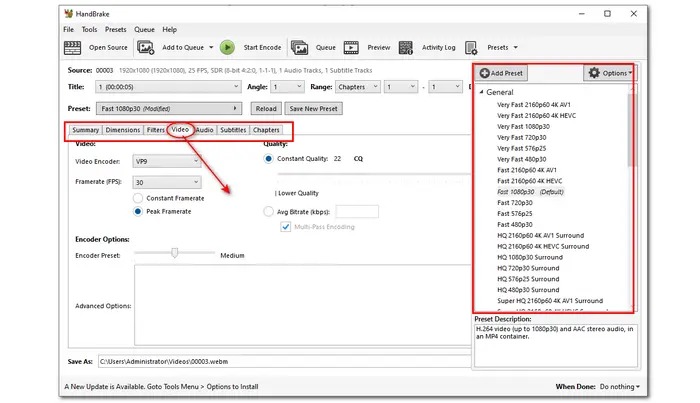Toggle the Multi-Pass Encoding checkbox
The image size is (700, 403).
point(286,227)
